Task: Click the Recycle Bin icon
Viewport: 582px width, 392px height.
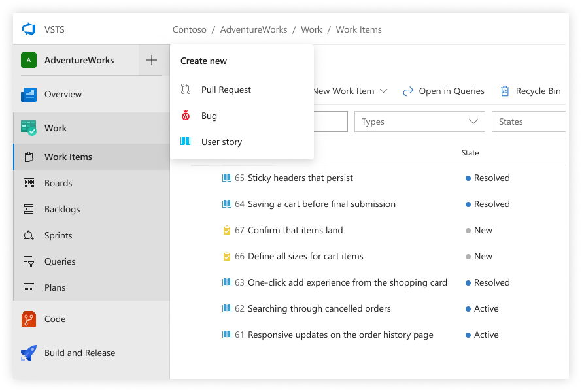Action: [505, 91]
